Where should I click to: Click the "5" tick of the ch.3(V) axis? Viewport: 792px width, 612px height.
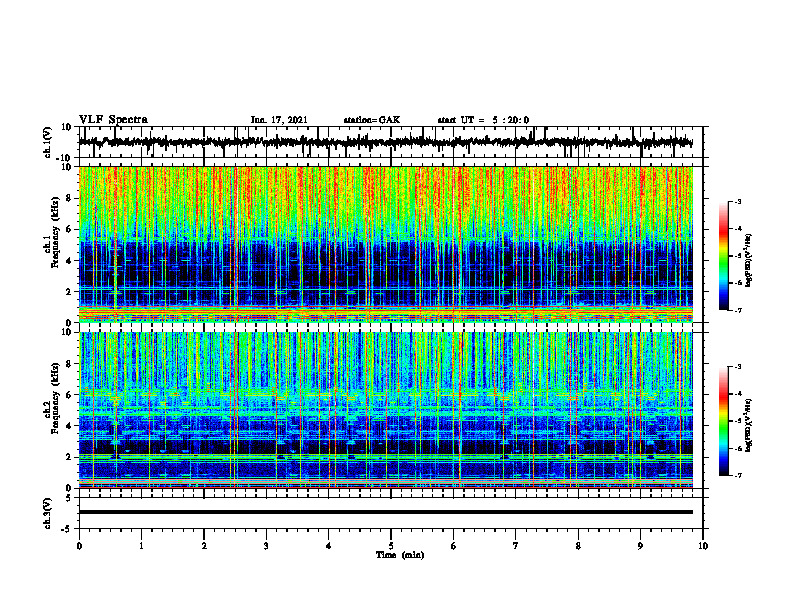(70, 498)
